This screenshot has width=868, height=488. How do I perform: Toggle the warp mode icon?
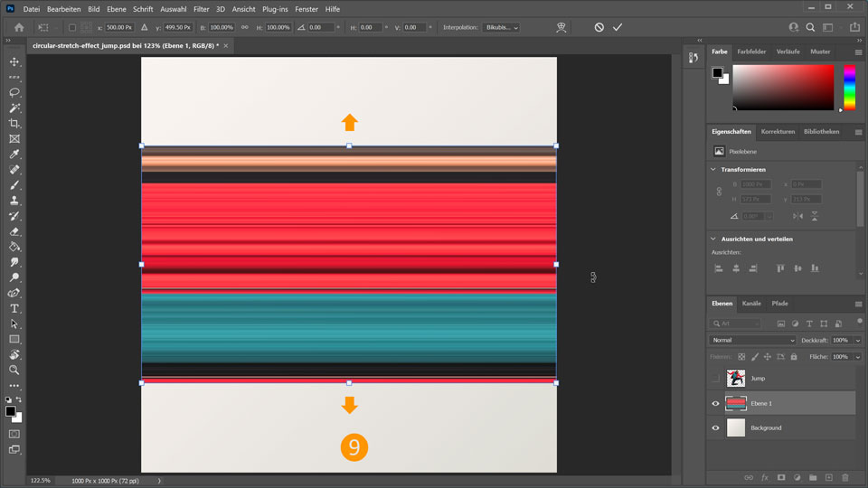click(561, 27)
